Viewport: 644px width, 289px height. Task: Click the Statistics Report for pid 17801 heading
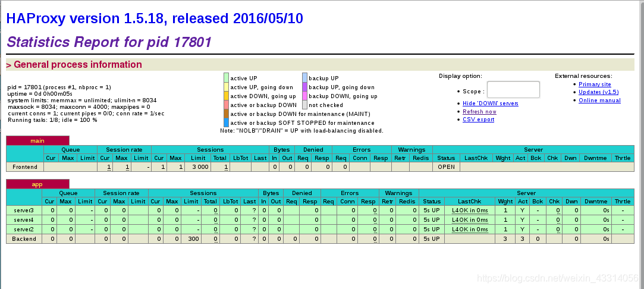[x=109, y=42]
